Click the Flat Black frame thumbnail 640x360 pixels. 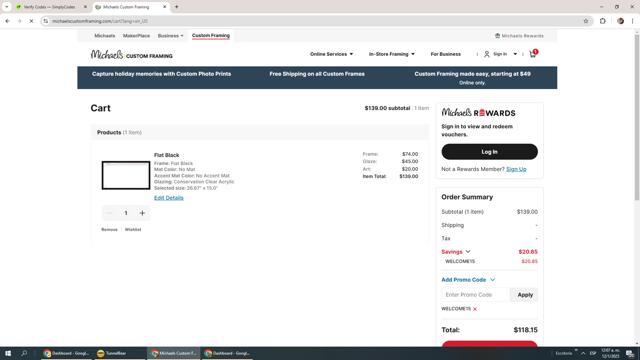tap(126, 175)
